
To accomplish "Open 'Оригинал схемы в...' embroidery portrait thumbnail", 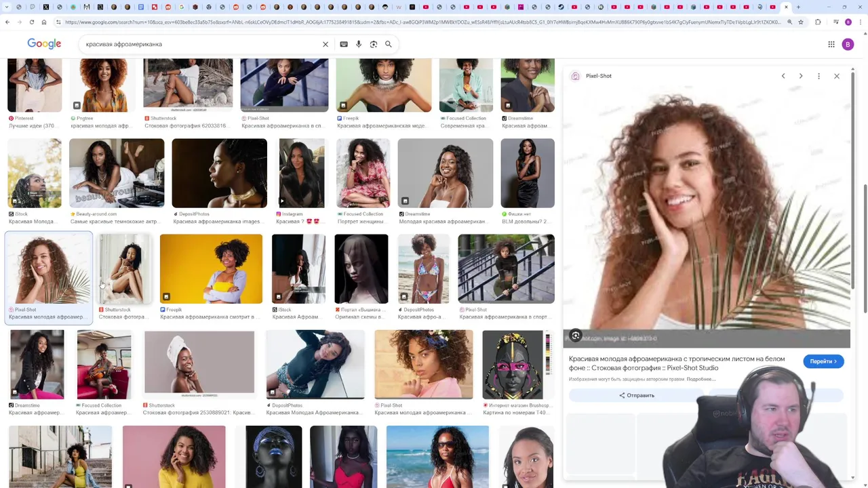I will (x=361, y=269).
